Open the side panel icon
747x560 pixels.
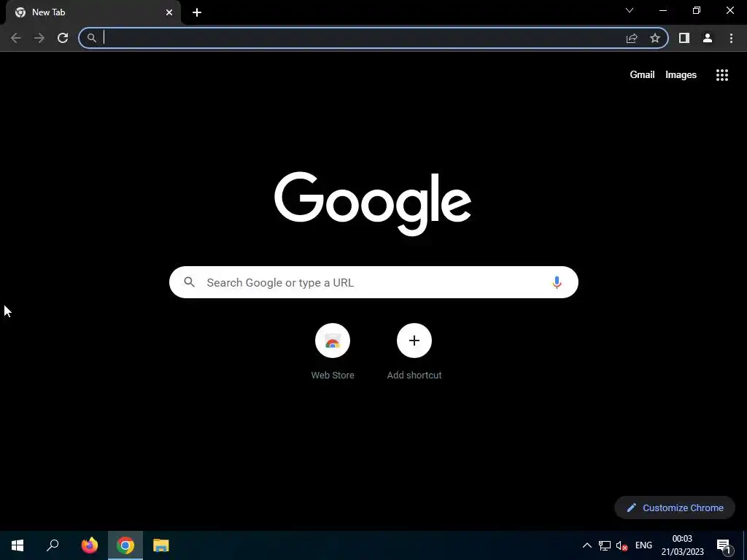coord(684,38)
